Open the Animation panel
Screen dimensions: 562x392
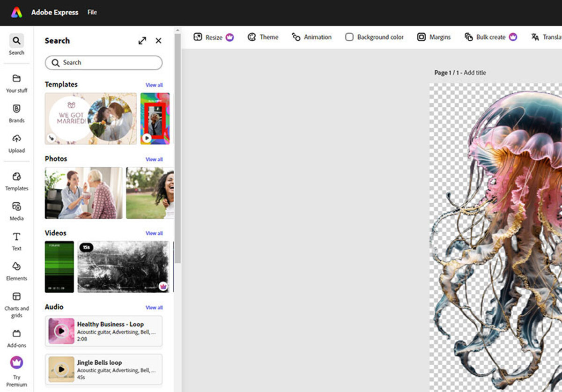pyautogui.click(x=312, y=37)
